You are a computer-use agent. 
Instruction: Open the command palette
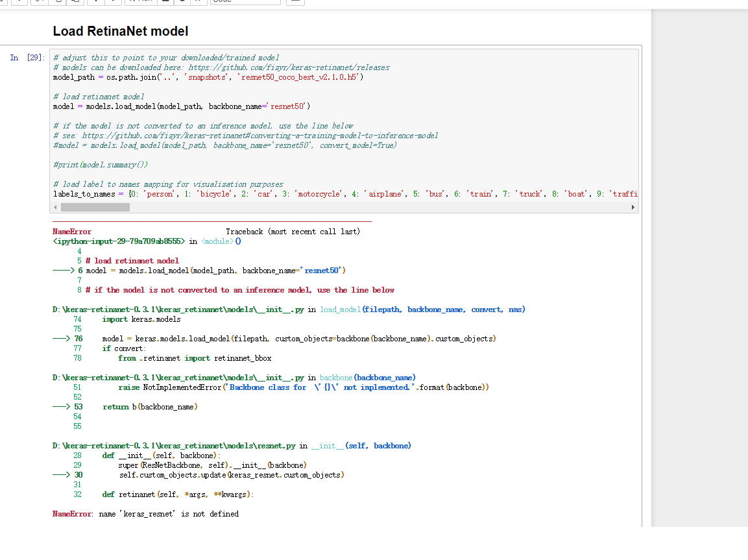pyautogui.click(x=296, y=3)
